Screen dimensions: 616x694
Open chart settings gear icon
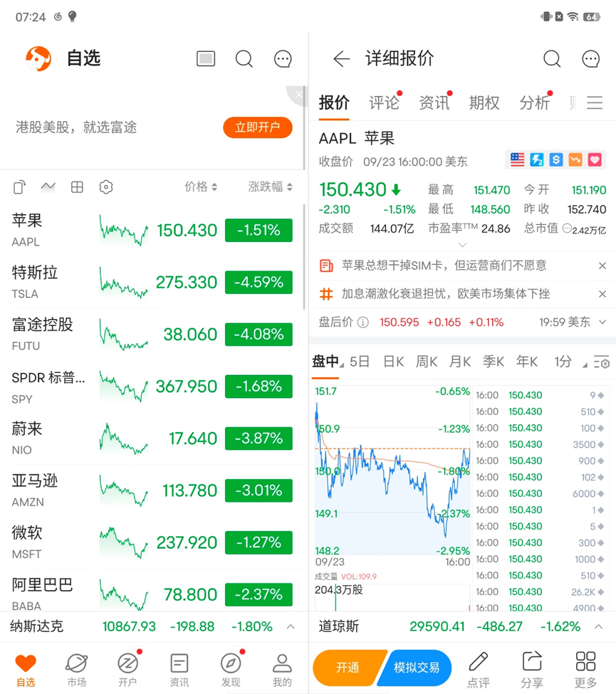[602, 362]
